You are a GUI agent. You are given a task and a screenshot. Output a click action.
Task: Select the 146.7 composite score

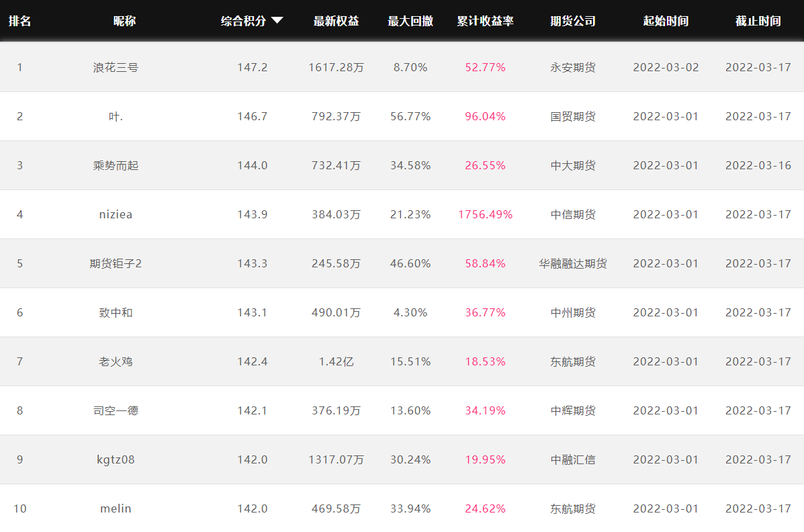click(253, 116)
